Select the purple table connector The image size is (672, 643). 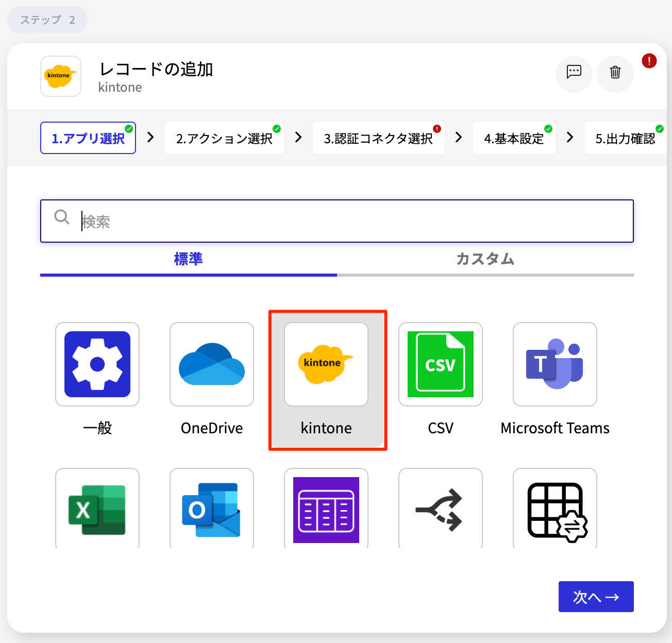coord(326,509)
